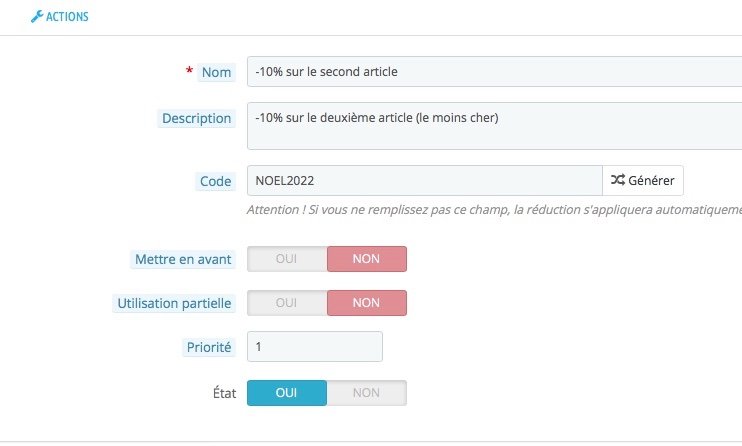
Task: Focus the Nom text field
Action: point(495,71)
